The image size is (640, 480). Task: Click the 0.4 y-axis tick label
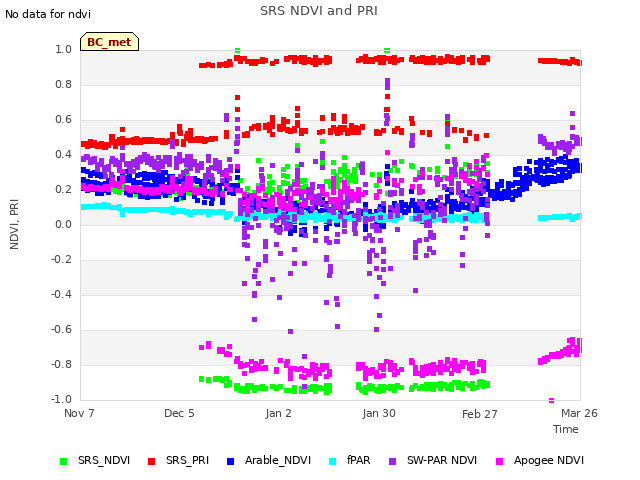click(x=64, y=154)
